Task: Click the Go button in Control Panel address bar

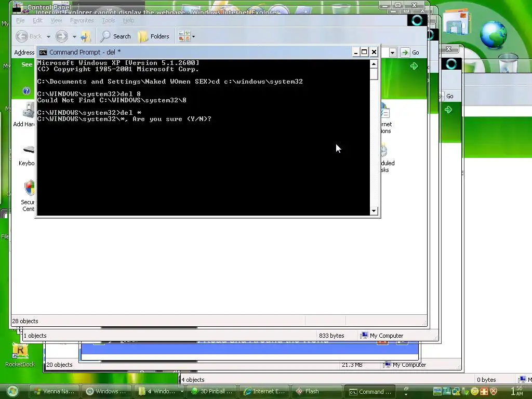Action: point(409,52)
